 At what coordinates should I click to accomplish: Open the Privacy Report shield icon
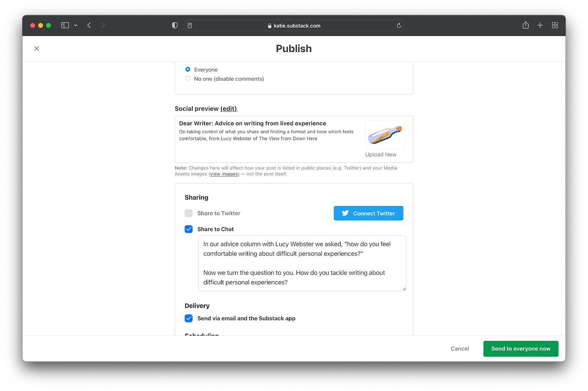(174, 25)
